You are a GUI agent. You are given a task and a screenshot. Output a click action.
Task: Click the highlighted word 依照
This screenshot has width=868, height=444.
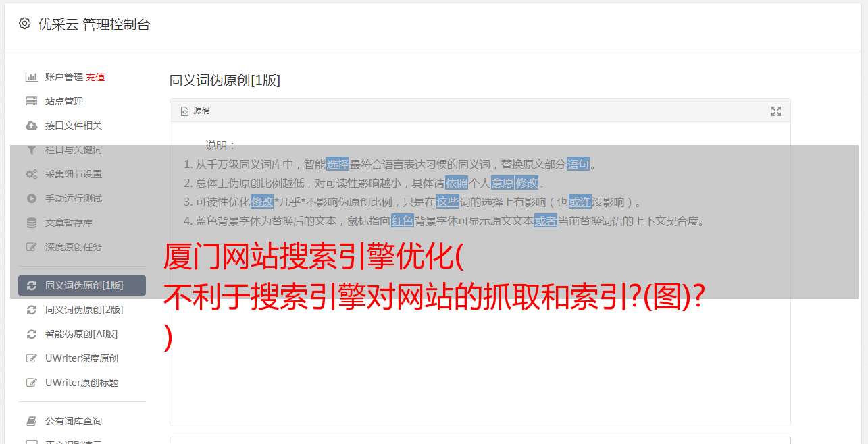(457, 183)
